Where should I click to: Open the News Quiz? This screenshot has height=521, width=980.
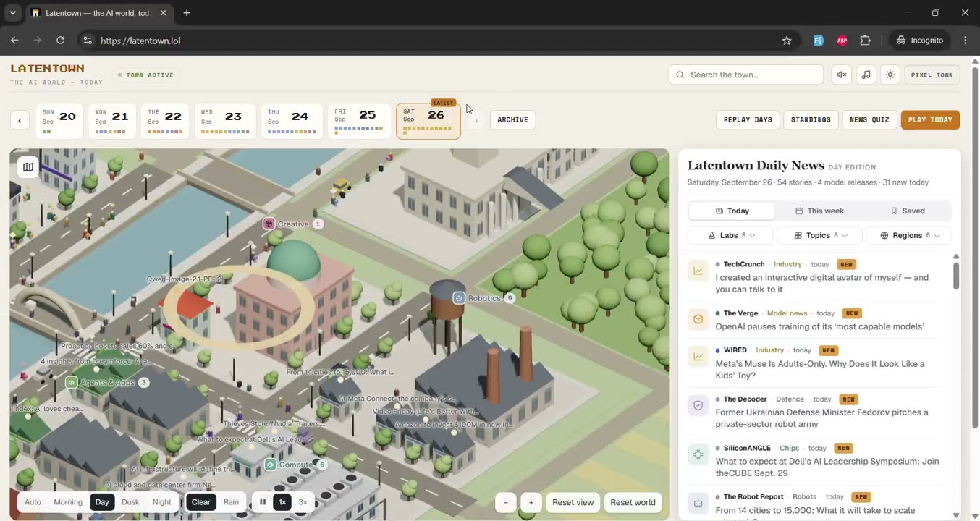[869, 120]
